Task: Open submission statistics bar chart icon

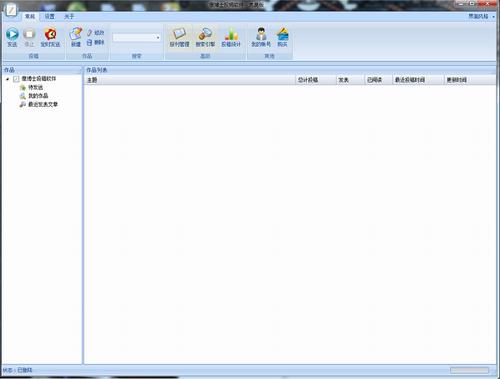Action: click(x=231, y=34)
